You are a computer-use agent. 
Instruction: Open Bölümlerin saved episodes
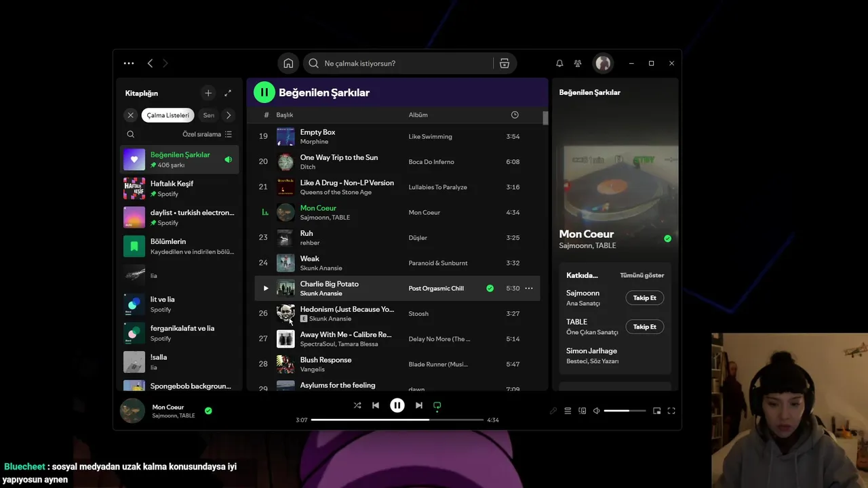(x=180, y=246)
